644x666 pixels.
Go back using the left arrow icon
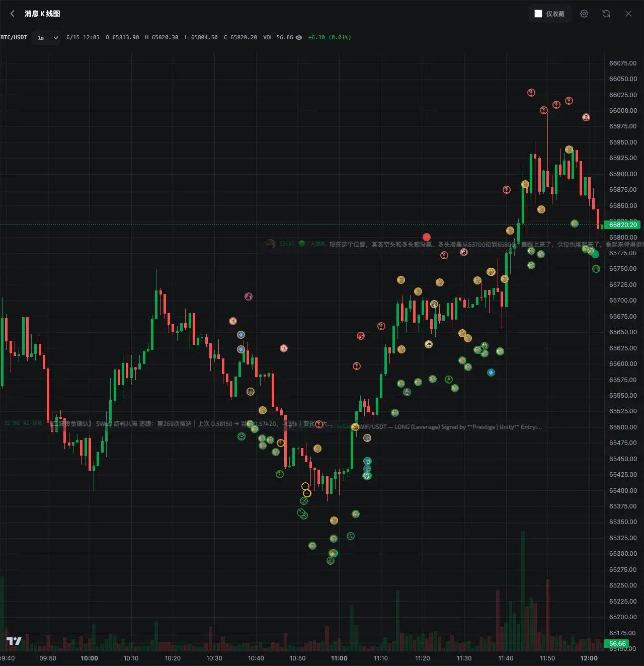13,14
